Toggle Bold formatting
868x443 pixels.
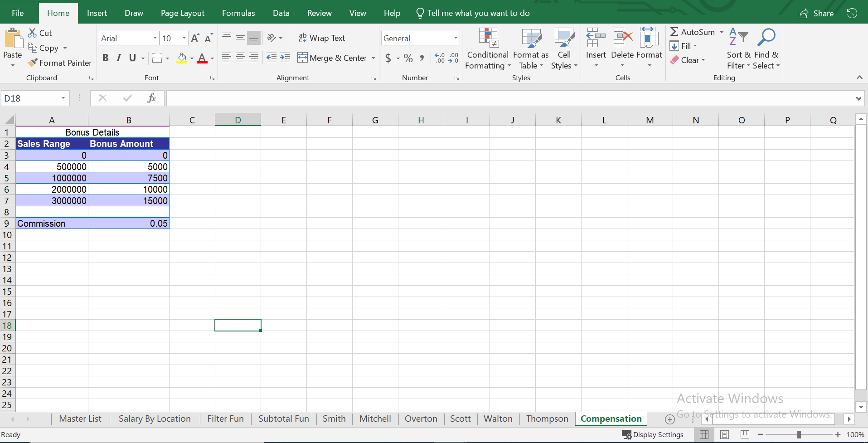point(105,58)
